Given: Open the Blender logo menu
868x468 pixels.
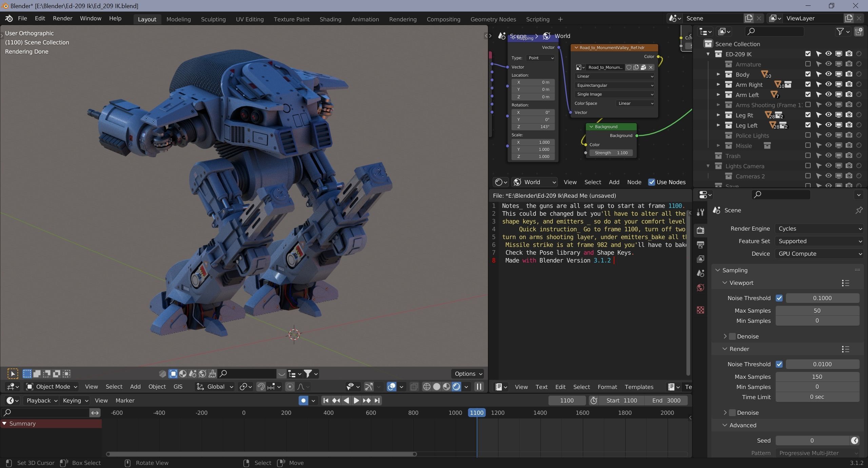Looking at the screenshot, I should pyautogui.click(x=9, y=19).
